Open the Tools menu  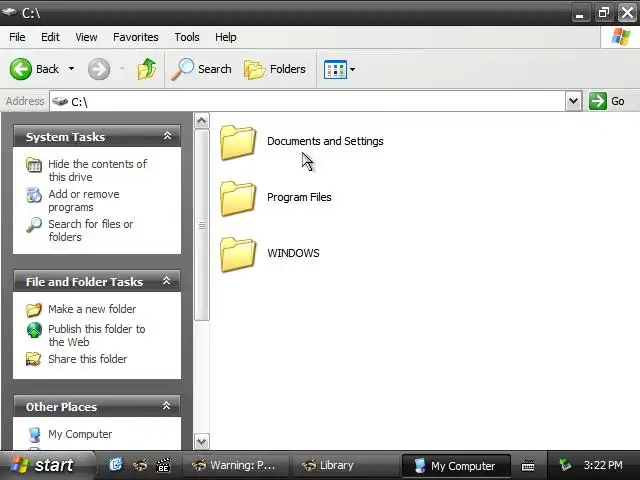coord(187,37)
